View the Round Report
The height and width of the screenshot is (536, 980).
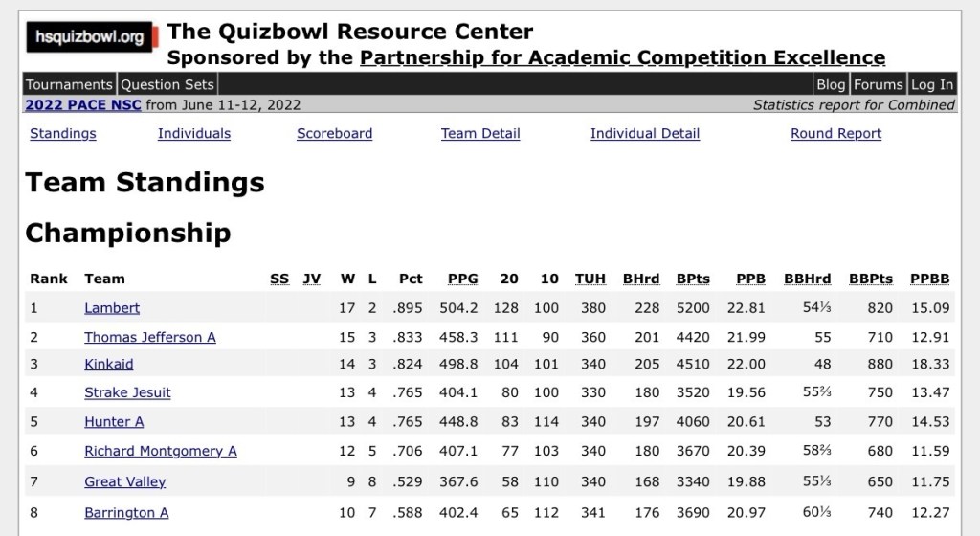(x=835, y=134)
